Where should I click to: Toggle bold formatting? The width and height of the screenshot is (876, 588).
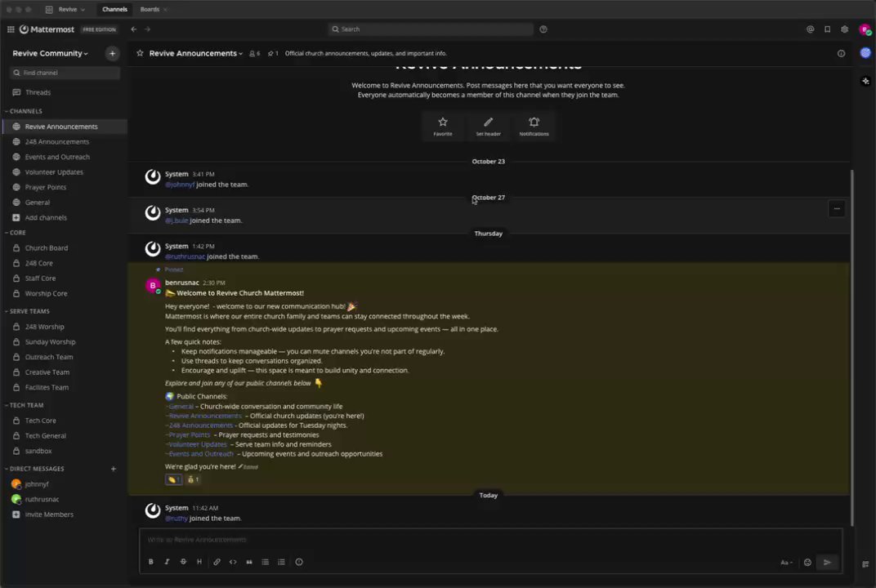pos(151,562)
